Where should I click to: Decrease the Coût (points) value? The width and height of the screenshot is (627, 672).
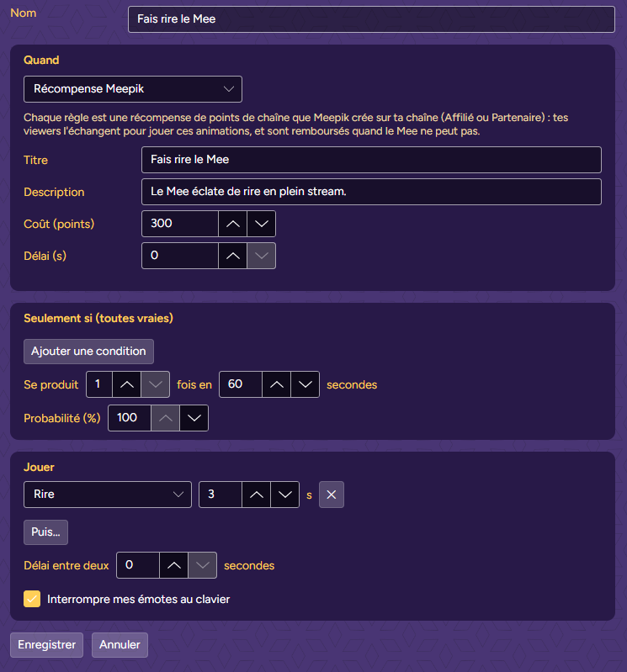[261, 224]
